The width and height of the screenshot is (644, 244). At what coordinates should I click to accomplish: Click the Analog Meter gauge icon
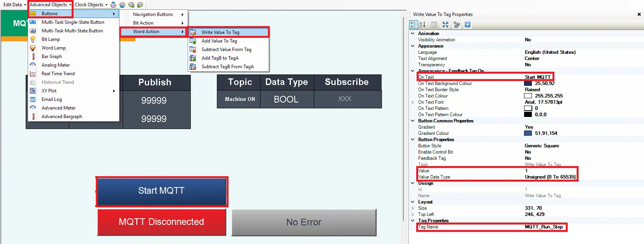pos(33,65)
